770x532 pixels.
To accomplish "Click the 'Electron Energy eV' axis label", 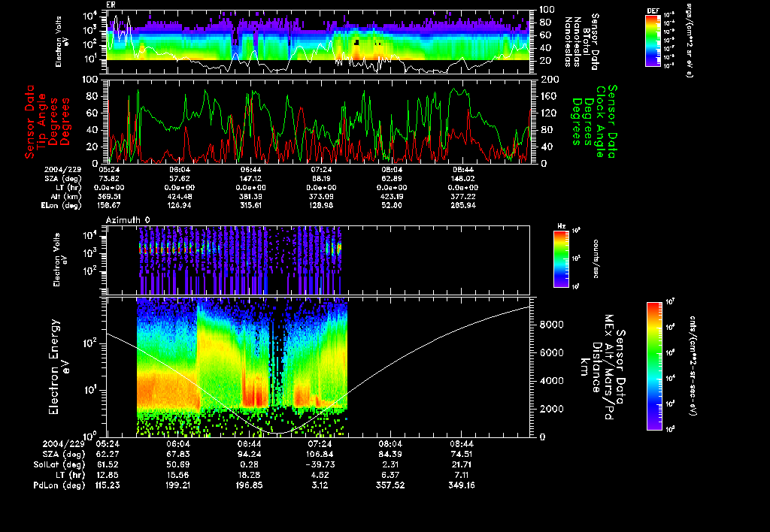I will click(59, 367).
